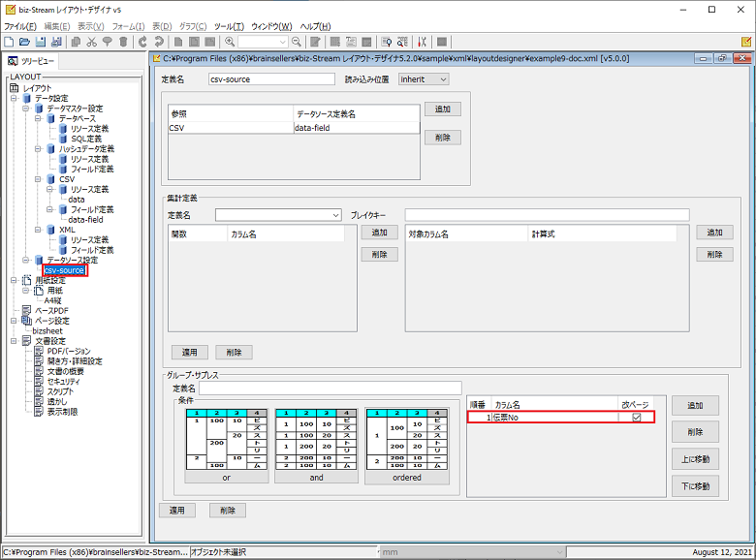Zoom out with the magnifier minus icon
Viewport: 756px width, 560px height.
tap(297, 42)
